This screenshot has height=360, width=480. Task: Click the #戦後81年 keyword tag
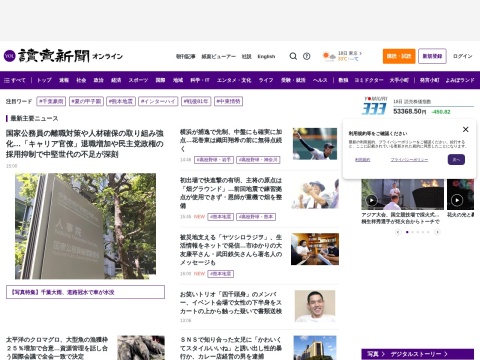(x=196, y=101)
